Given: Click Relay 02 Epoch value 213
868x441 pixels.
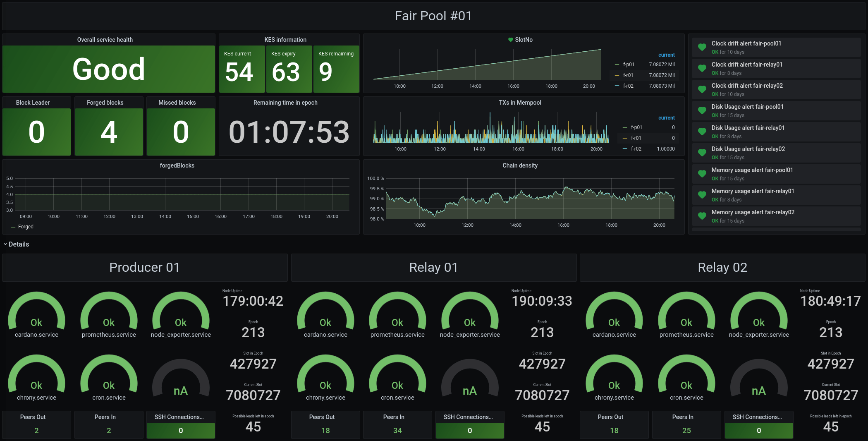Looking at the screenshot, I should point(831,332).
